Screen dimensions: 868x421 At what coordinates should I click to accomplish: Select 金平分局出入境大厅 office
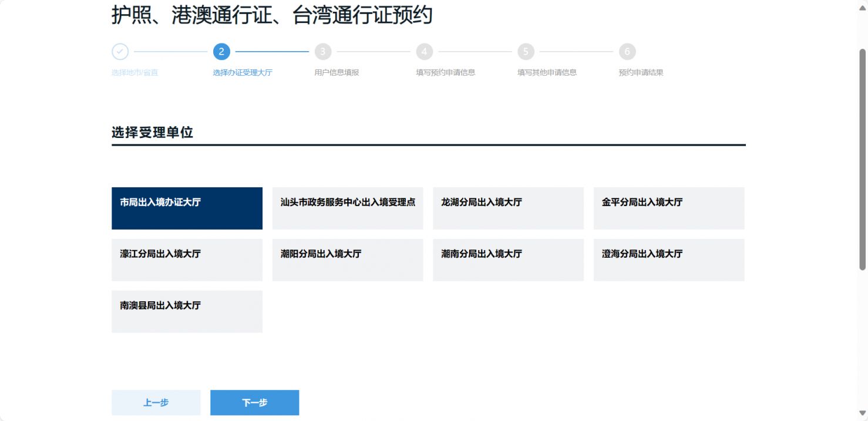[x=668, y=208]
